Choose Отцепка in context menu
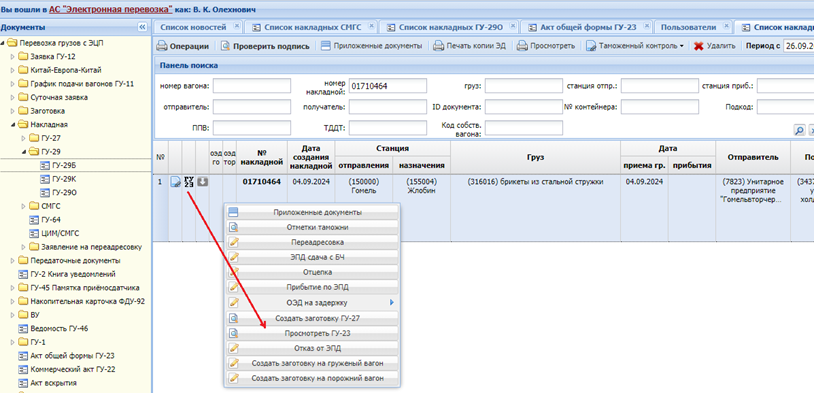This screenshot has height=393, width=814. (x=313, y=272)
